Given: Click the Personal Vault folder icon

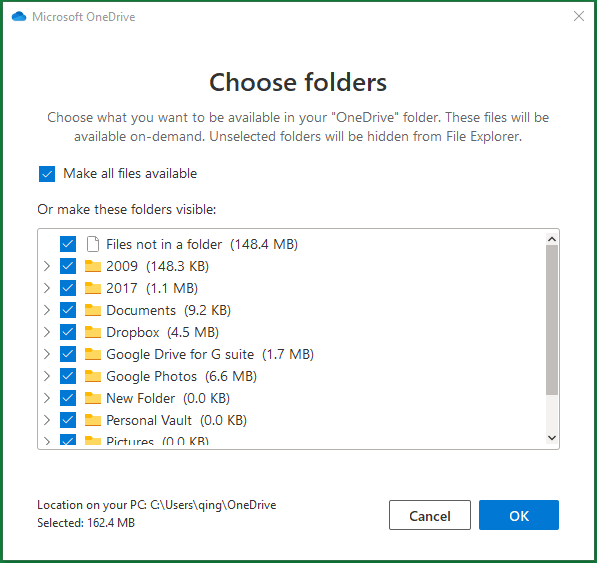Looking at the screenshot, I should (93, 421).
